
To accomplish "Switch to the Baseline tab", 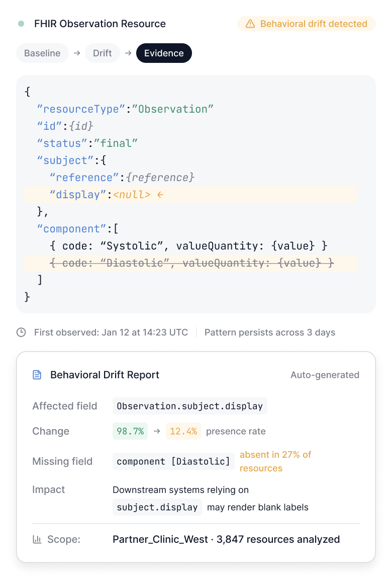I will [x=42, y=53].
